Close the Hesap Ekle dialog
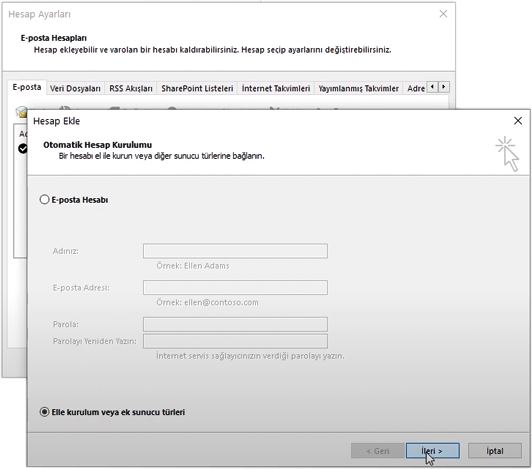 tap(518, 121)
